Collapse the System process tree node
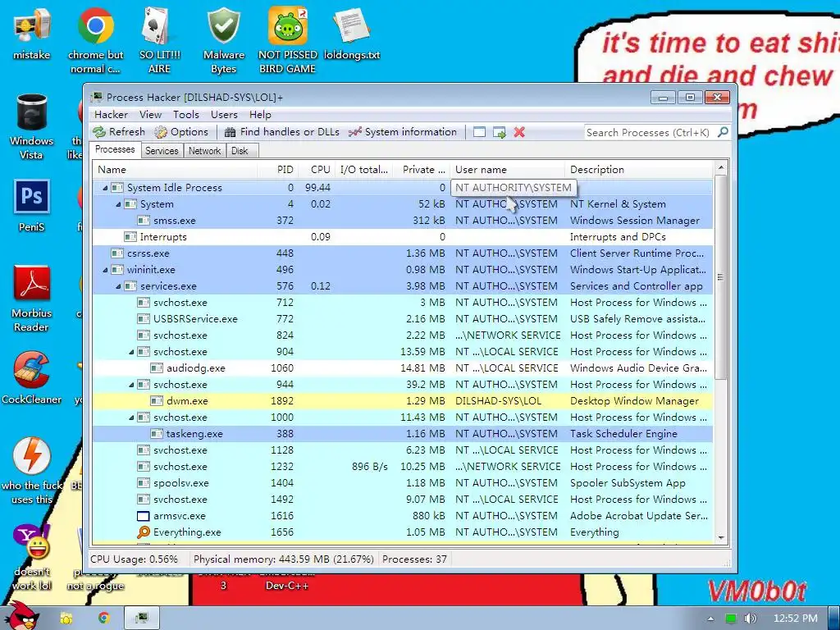 118,204
